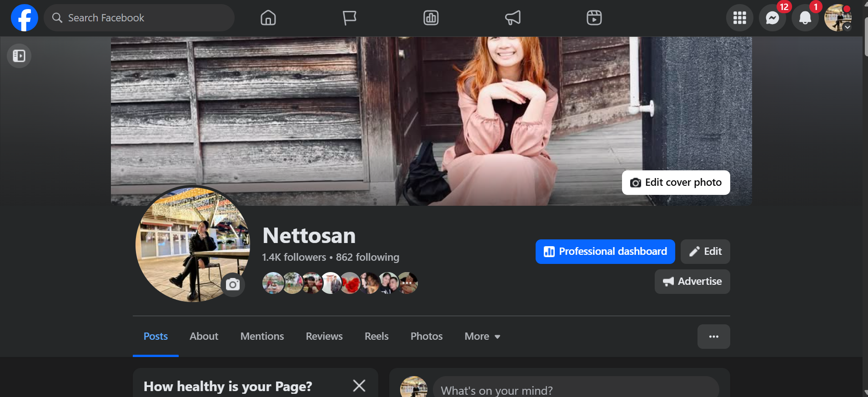Open the 862 following link
This screenshot has width=868, height=397.
367,257
